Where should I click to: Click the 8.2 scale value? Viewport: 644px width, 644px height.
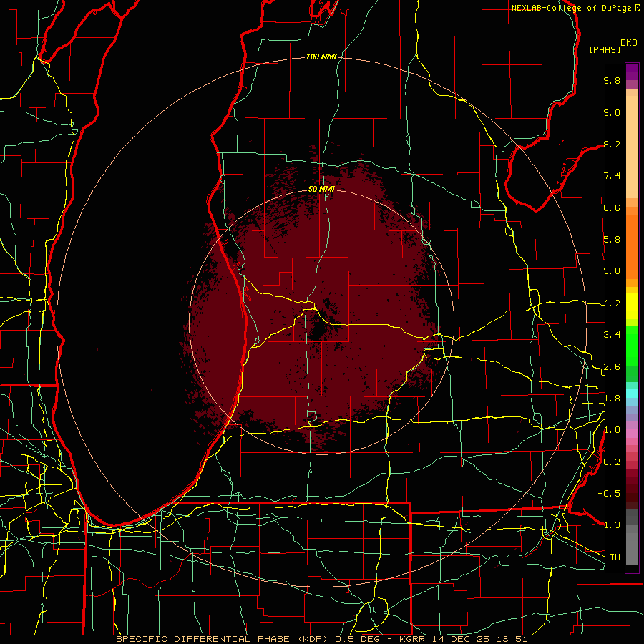pos(612,144)
